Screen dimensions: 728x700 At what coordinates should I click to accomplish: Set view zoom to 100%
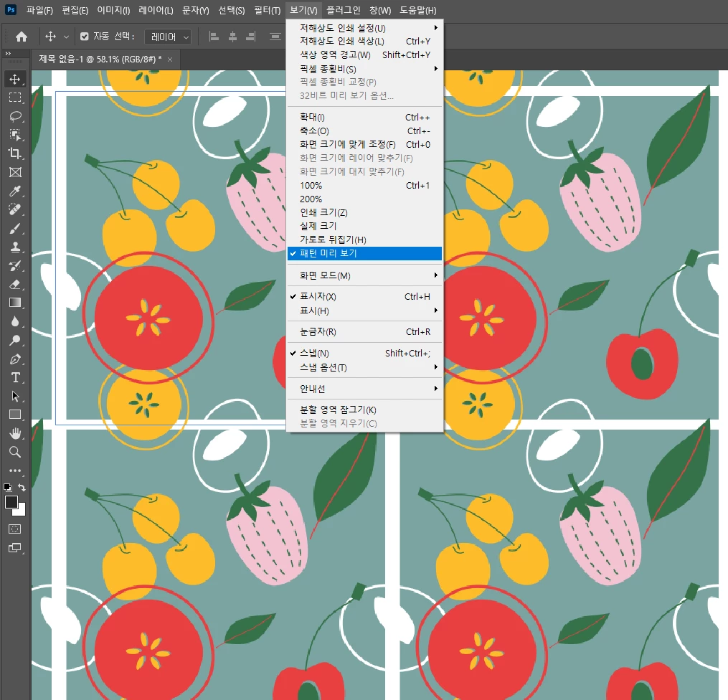pos(364,185)
